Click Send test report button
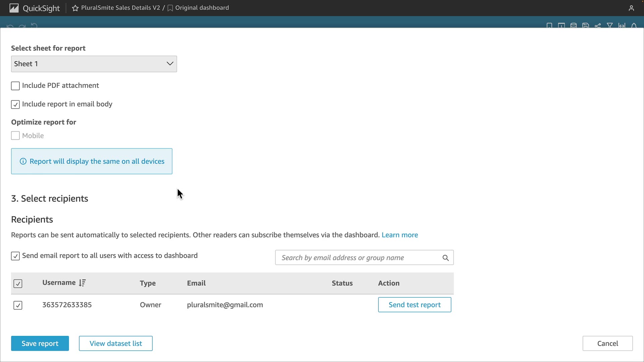 (x=414, y=305)
